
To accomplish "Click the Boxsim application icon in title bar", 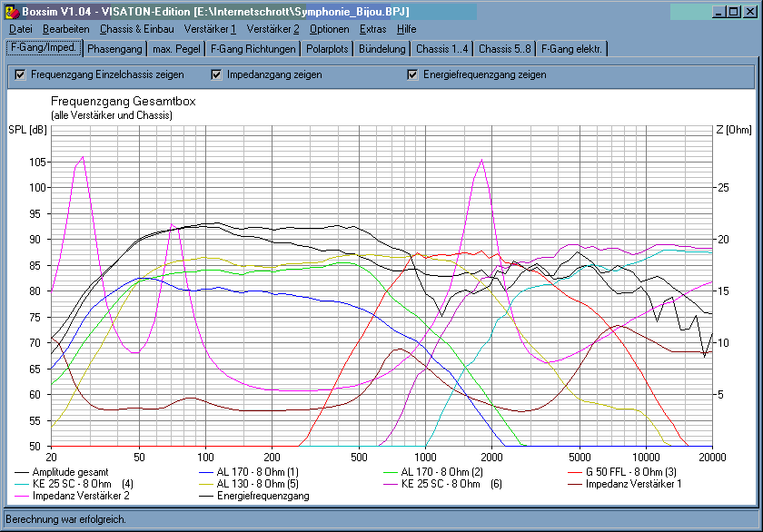I will pos(12,12).
